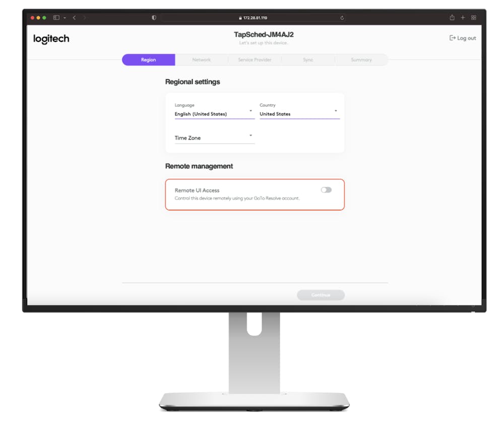Open the Safari sidebar
Image resolution: width=504 pixels, height=423 pixels.
(55, 17)
